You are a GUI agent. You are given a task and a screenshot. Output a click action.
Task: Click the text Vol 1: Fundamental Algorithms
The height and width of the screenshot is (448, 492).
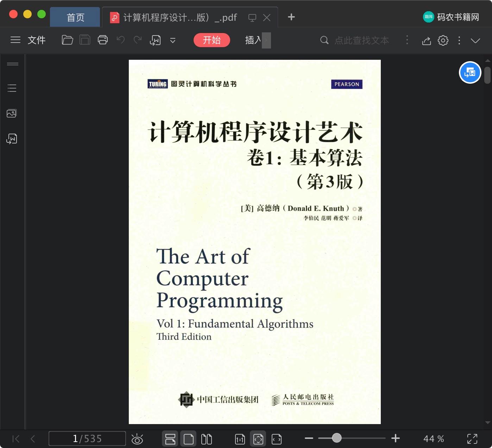coord(235,324)
